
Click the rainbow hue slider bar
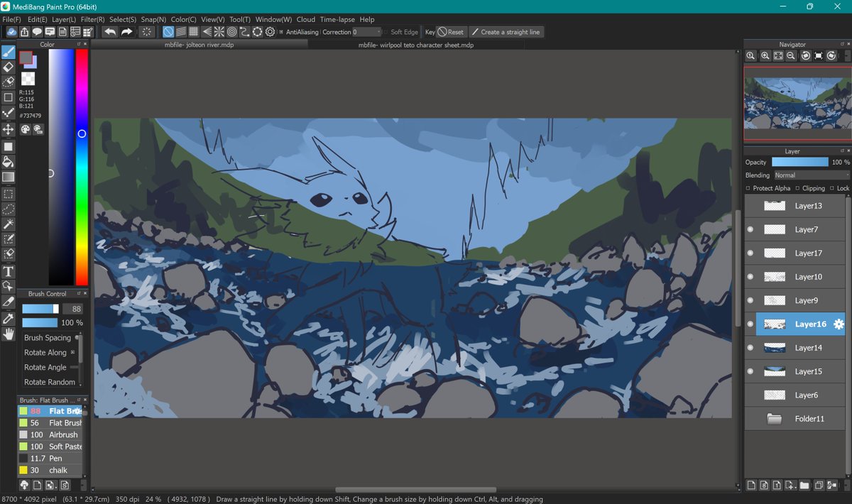pos(82,168)
